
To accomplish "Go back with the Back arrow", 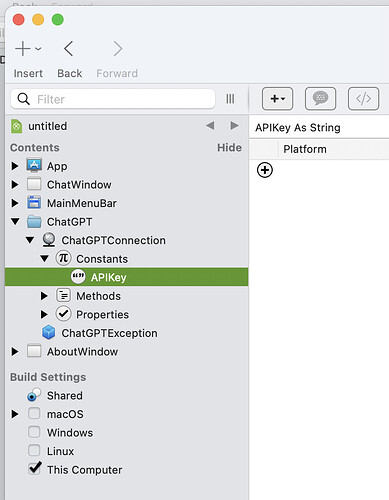I will tap(69, 49).
